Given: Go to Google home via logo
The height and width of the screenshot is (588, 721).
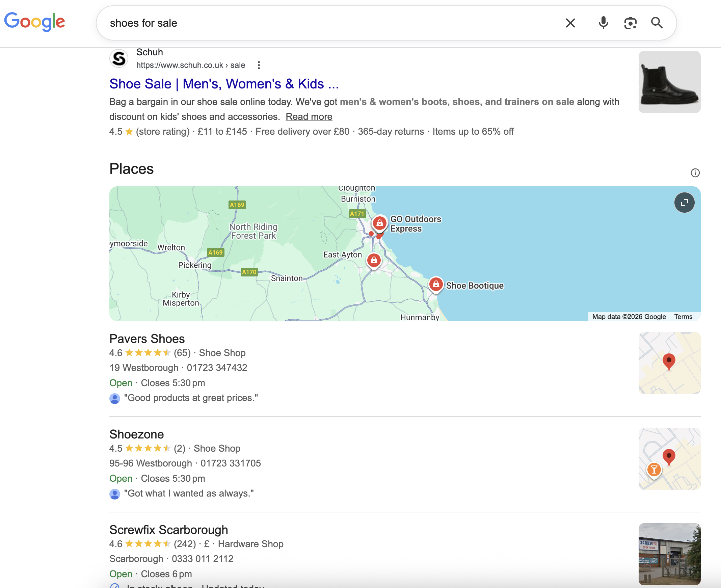Looking at the screenshot, I should [34, 22].
